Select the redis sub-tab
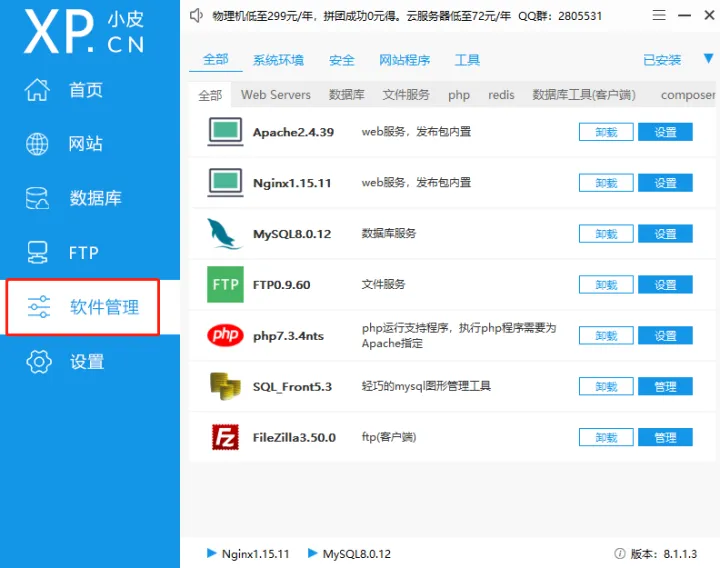The height and width of the screenshot is (568, 720). click(x=501, y=95)
